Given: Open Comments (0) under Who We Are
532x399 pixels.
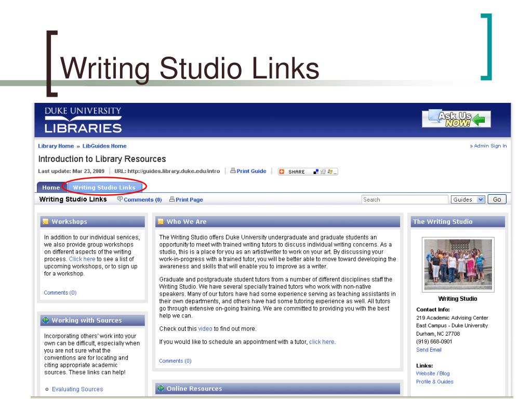Looking at the screenshot, I should tap(175, 361).
